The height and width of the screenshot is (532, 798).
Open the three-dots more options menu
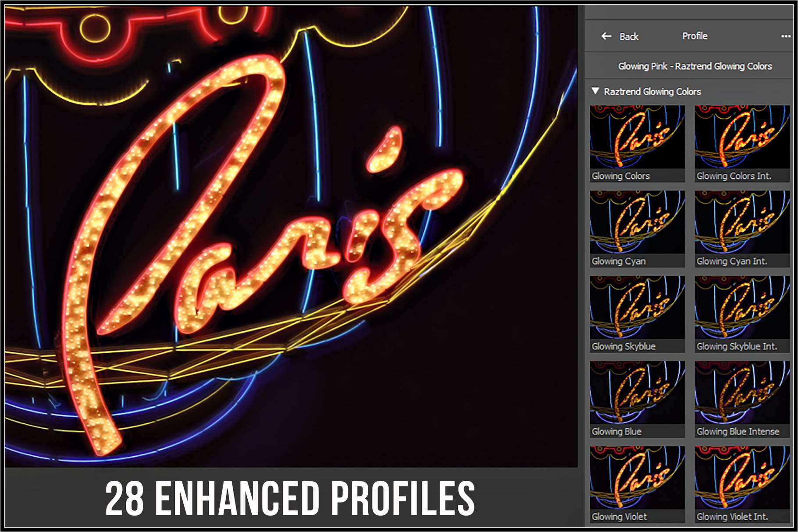click(786, 36)
